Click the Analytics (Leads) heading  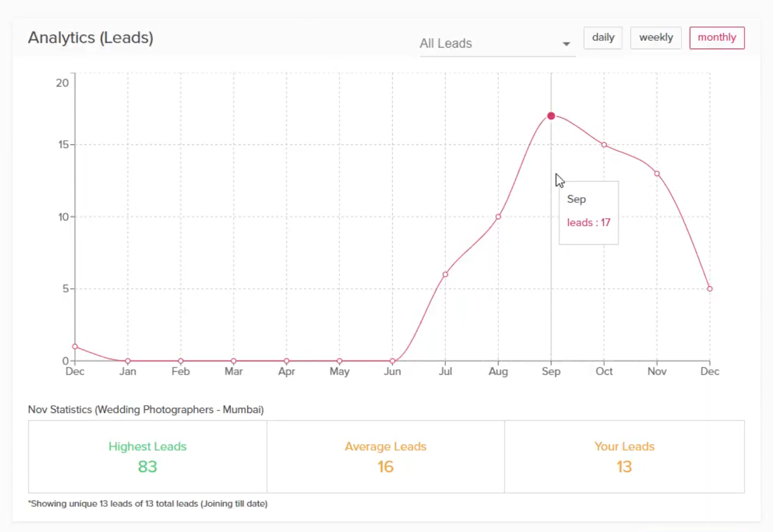(91, 38)
